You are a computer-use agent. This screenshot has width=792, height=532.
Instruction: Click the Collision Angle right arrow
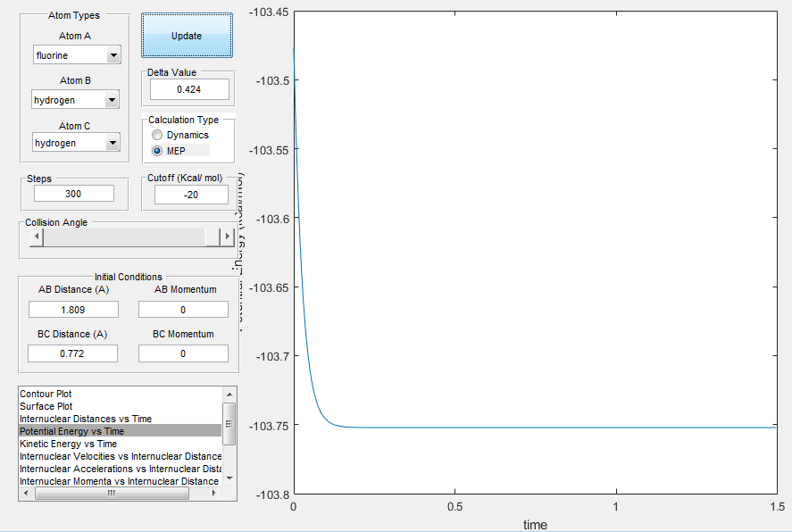click(228, 237)
